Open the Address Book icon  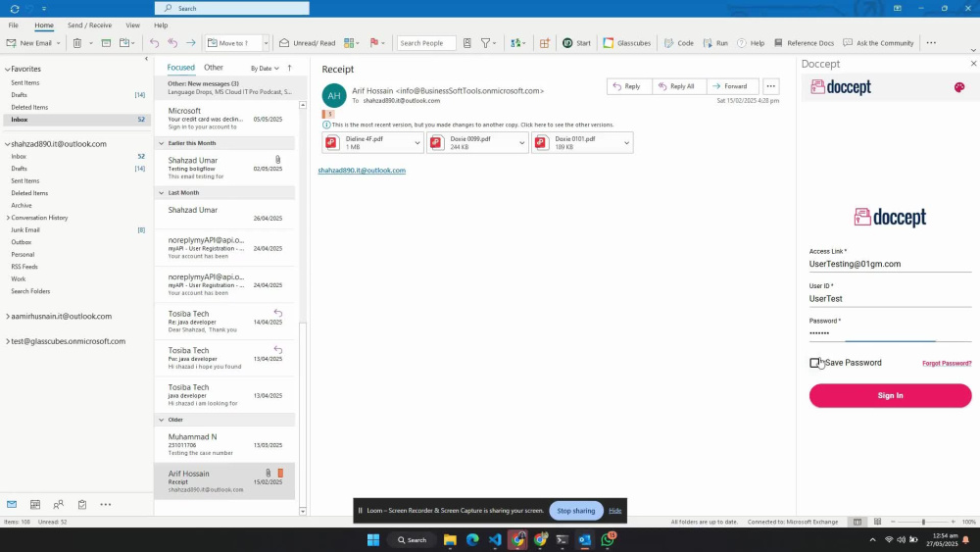click(x=466, y=43)
